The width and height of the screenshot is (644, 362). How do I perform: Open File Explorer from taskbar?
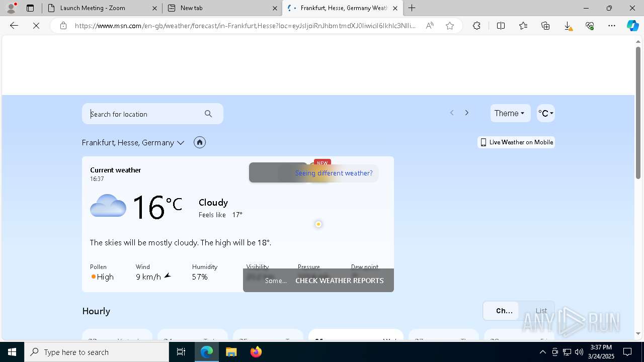pos(231,352)
